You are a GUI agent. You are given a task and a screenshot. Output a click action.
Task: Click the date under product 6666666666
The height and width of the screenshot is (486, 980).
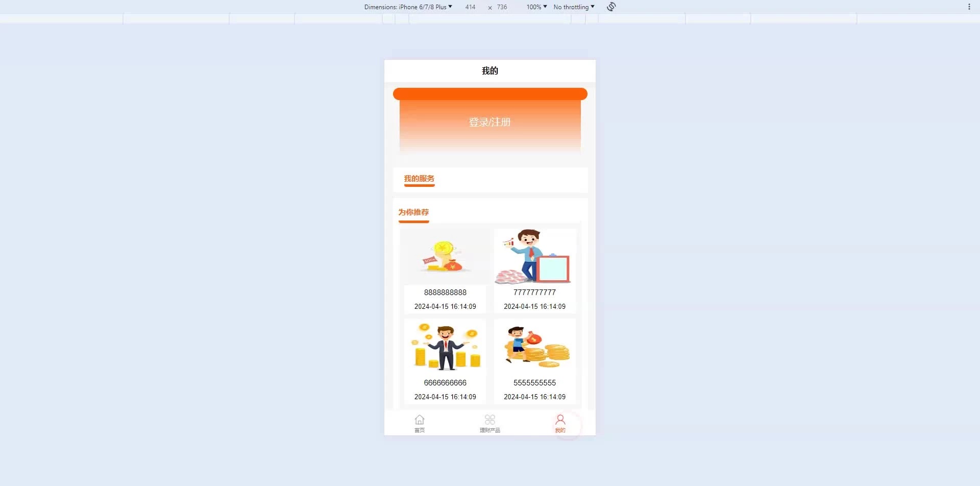point(445,397)
